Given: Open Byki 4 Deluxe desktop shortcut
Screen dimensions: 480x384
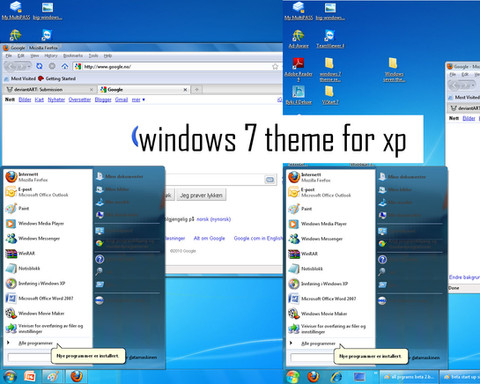Looking at the screenshot, I should coord(298,95).
